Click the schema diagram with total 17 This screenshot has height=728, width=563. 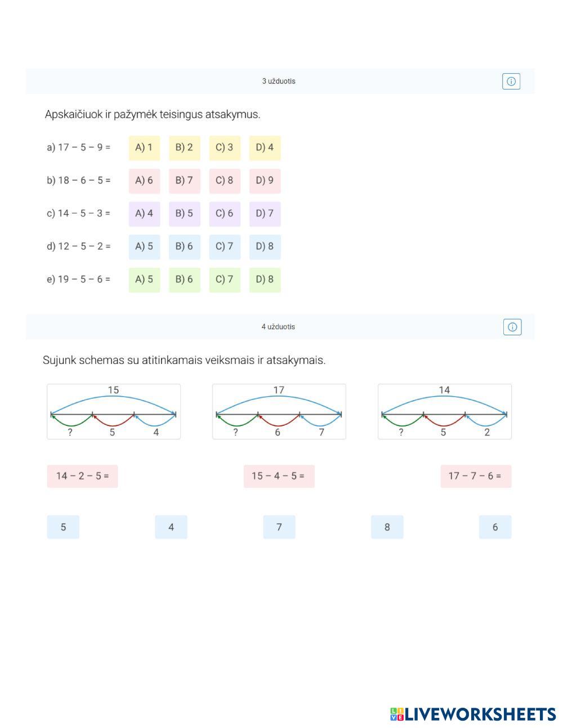279,411
